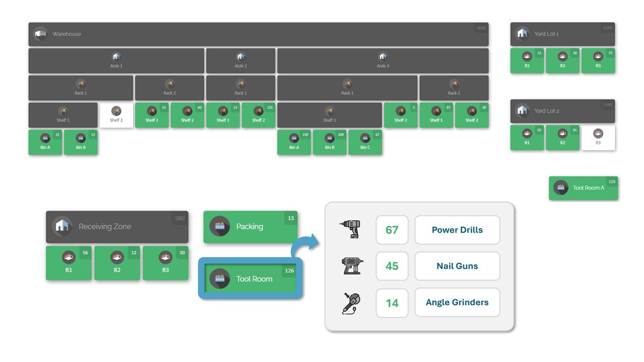This screenshot has width=644, height=362.
Task: Click the nail gun icon
Action: point(352,266)
